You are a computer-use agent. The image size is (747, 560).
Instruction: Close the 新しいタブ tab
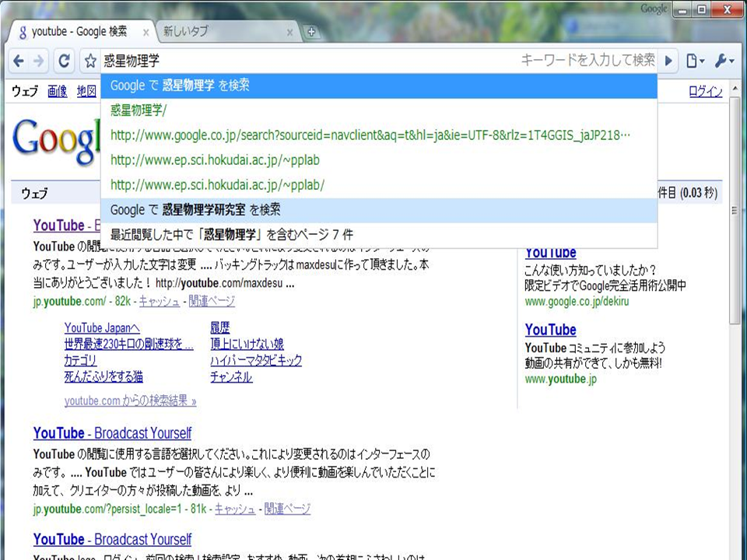point(289,33)
